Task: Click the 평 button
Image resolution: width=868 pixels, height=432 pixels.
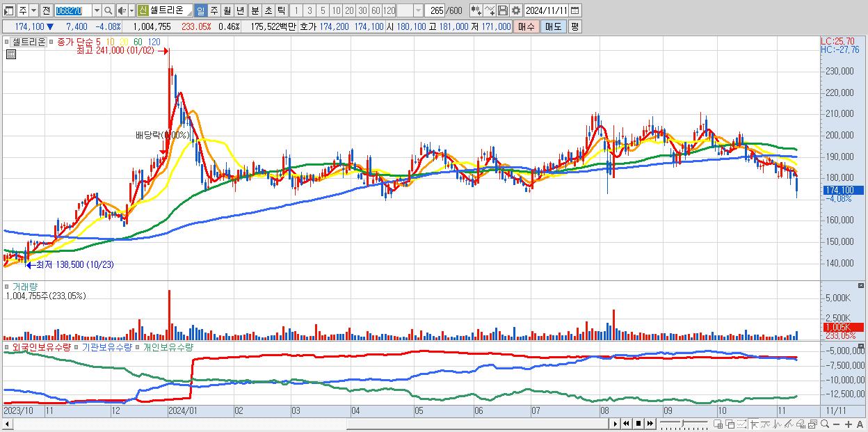Action: pyautogui.click(x=574, y=26)
